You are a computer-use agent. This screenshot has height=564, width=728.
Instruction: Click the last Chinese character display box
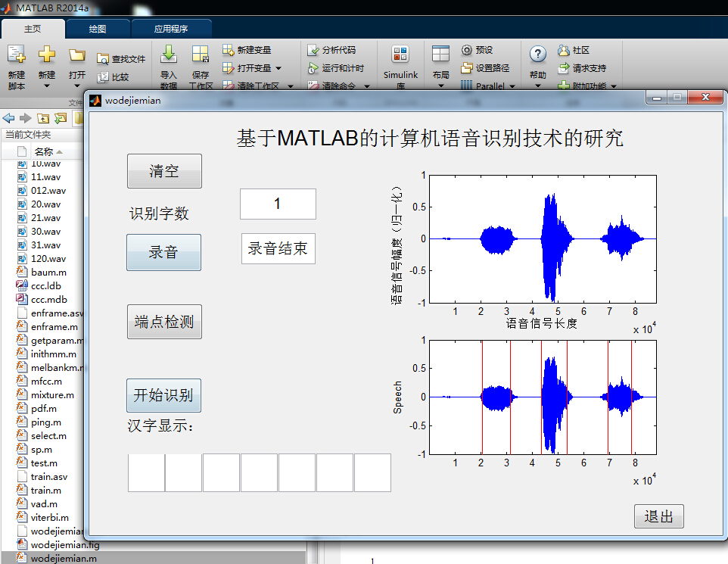pos(372,473)
